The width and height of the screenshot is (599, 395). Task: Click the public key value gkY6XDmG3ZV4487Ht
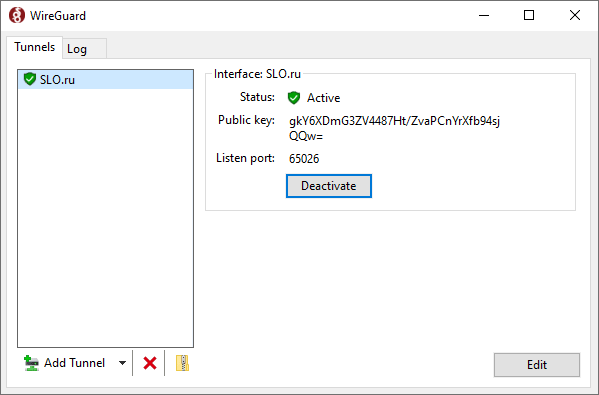pyautogui.click(x=394, y=128)
